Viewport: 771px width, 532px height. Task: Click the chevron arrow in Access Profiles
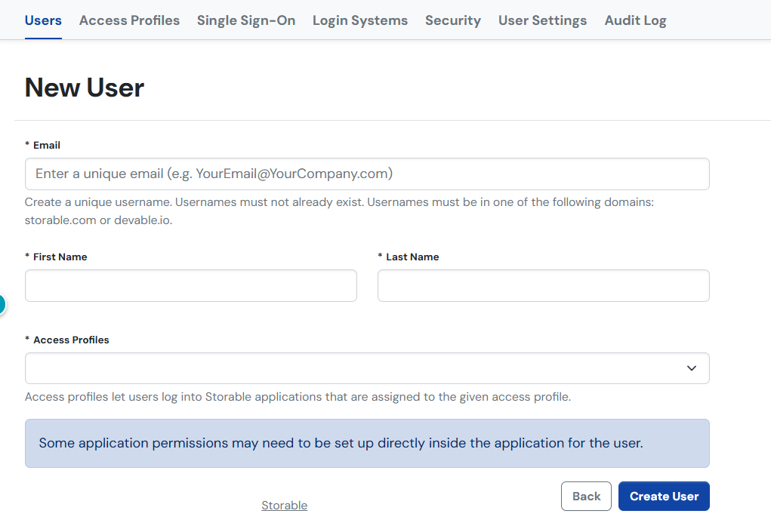pos(691,368)
